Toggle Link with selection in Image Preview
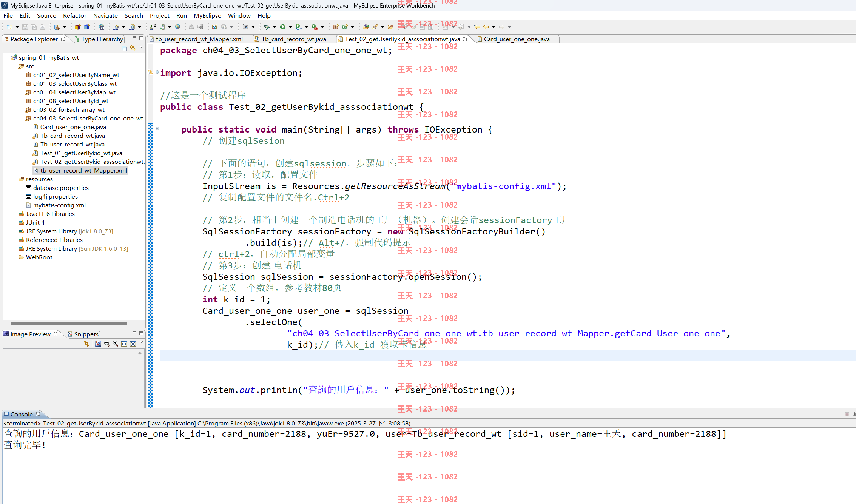The image size is (856, 504). click(86, 344)
